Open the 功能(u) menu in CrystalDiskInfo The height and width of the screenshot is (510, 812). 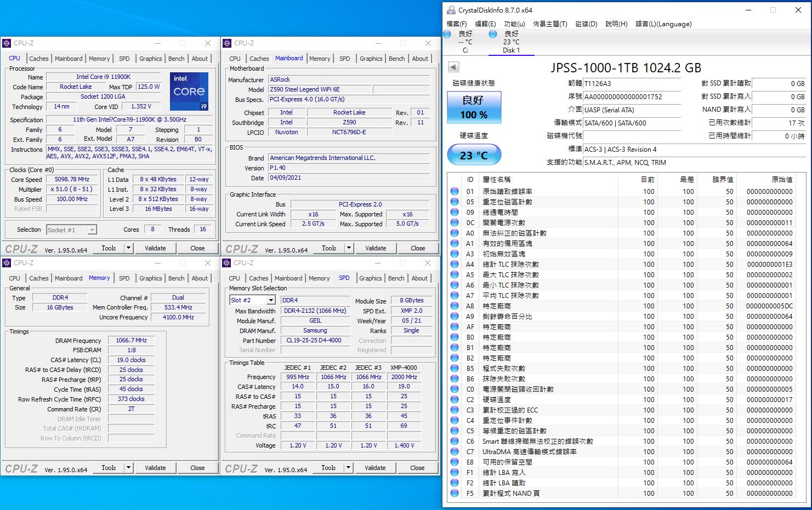click(514, 24)
